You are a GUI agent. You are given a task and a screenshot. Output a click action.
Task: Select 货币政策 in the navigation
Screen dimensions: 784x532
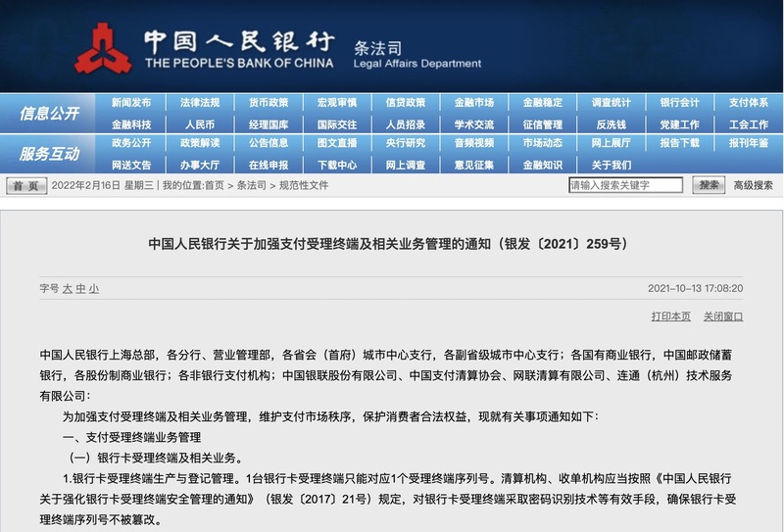click(x=269, y=103)
